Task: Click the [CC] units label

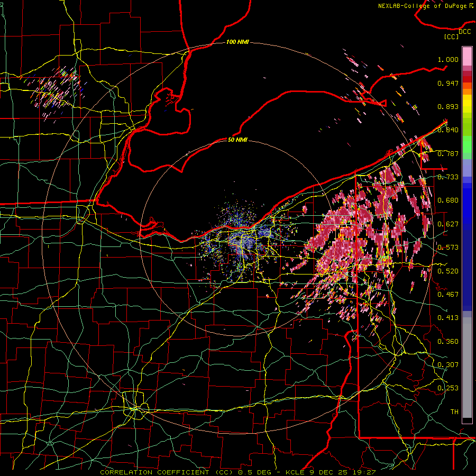Action: coord(452,36)
